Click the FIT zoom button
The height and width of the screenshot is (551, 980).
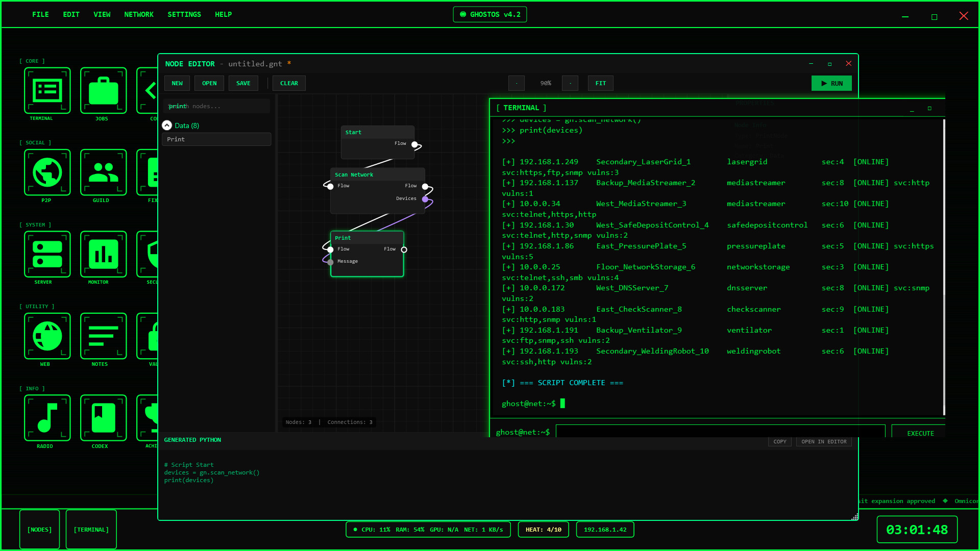pos(600,83)
